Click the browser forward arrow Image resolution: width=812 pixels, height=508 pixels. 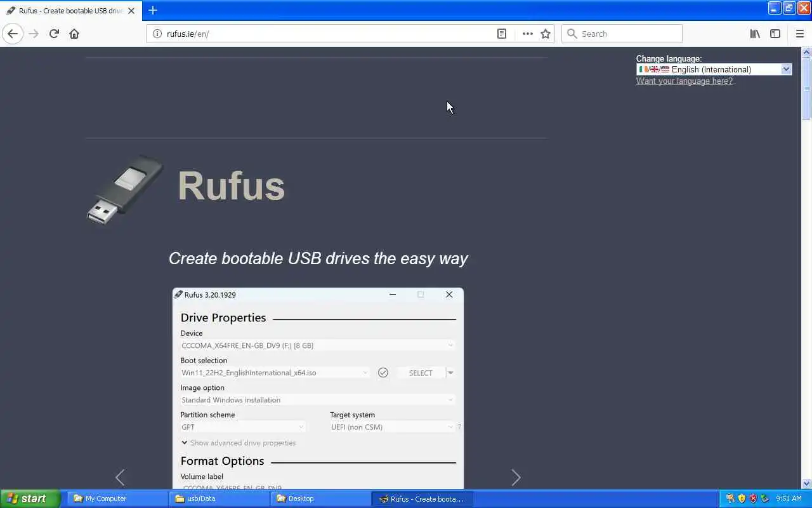click(34, 34)
